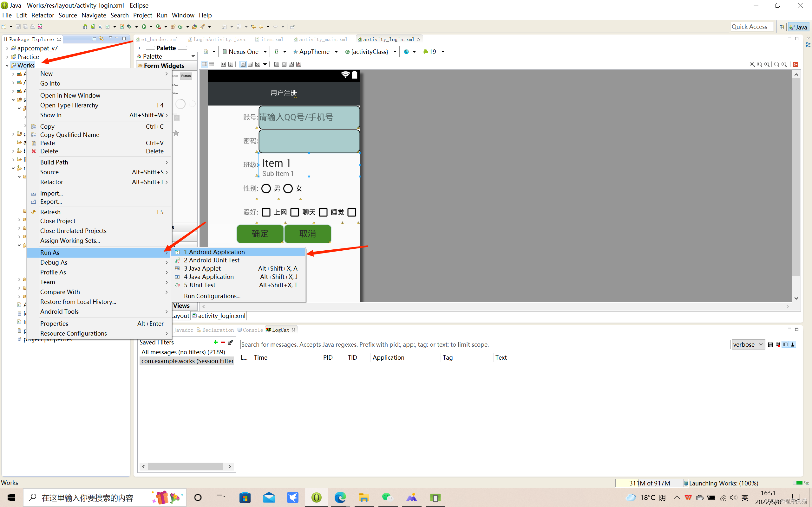
Task: Open the Android SDK Manager icon
Action: [x=85, y=27]
